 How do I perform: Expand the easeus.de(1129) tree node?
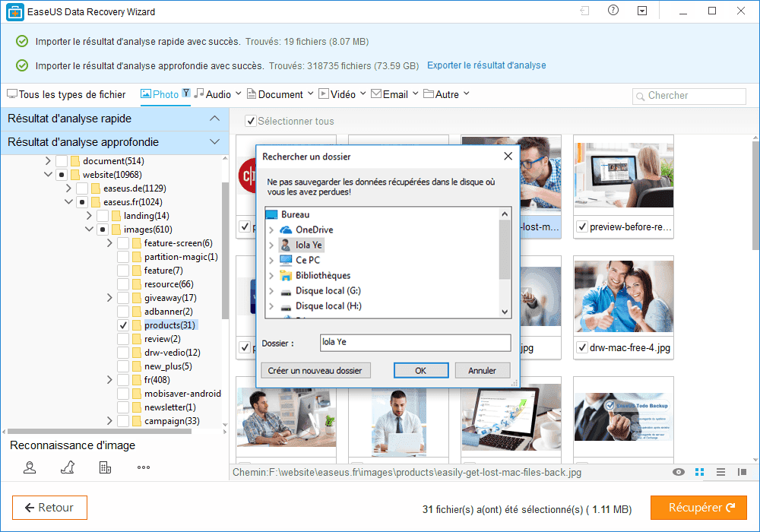point(68,188)
